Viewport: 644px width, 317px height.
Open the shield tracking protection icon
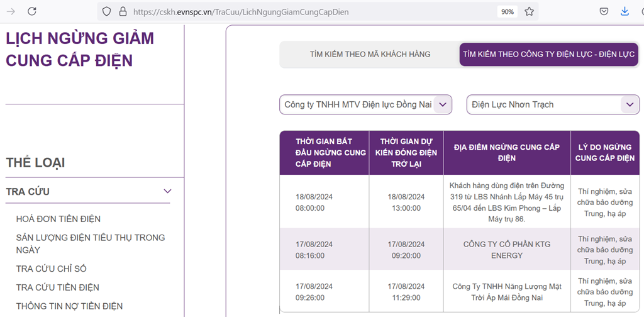click(x=106, y=11)
